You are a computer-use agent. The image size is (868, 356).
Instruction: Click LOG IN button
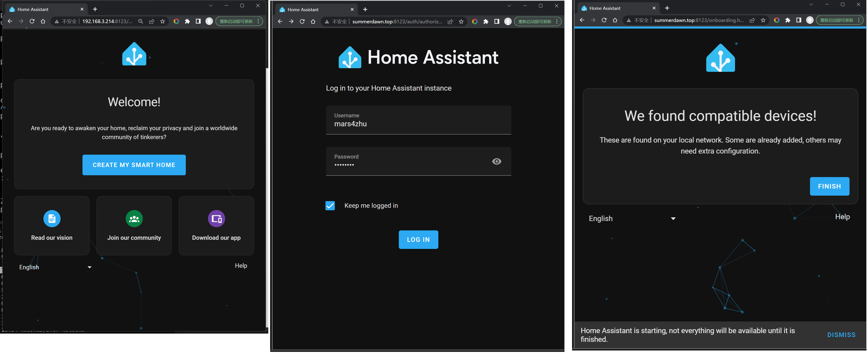[x=418, y=240]
